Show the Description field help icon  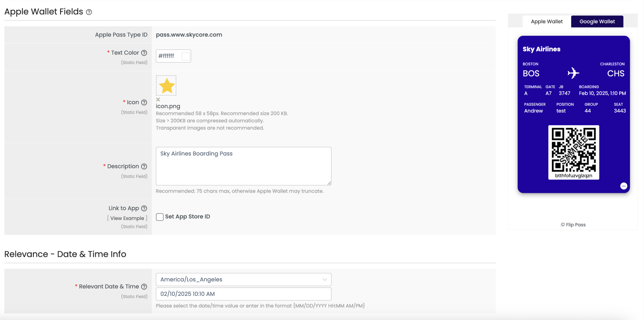pos(144,167)
